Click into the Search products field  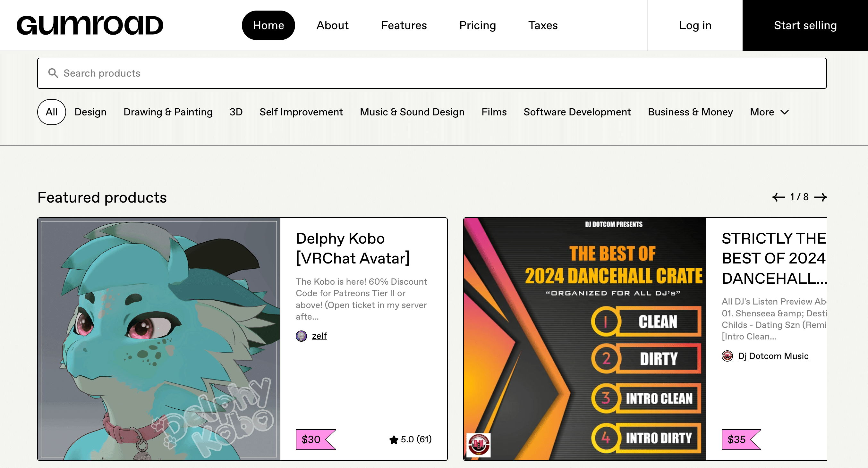click(431, 73)
